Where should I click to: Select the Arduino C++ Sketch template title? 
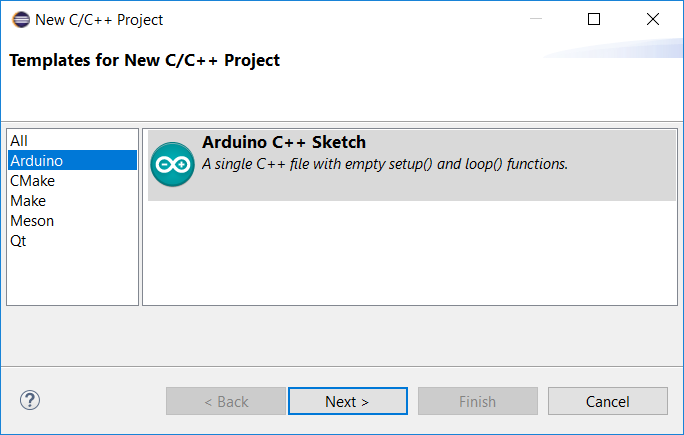pyautogui.click(x=284, y=142)
